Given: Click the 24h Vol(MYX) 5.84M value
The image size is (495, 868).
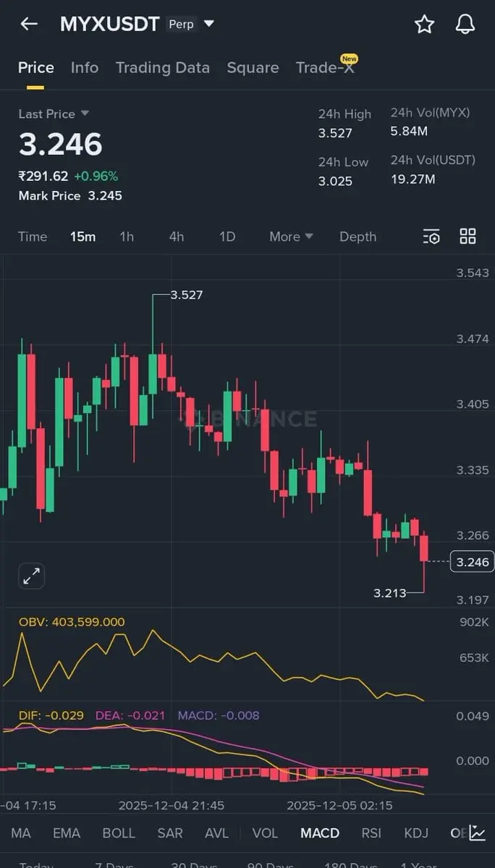Looking at the screenshot, I should 409,131.
